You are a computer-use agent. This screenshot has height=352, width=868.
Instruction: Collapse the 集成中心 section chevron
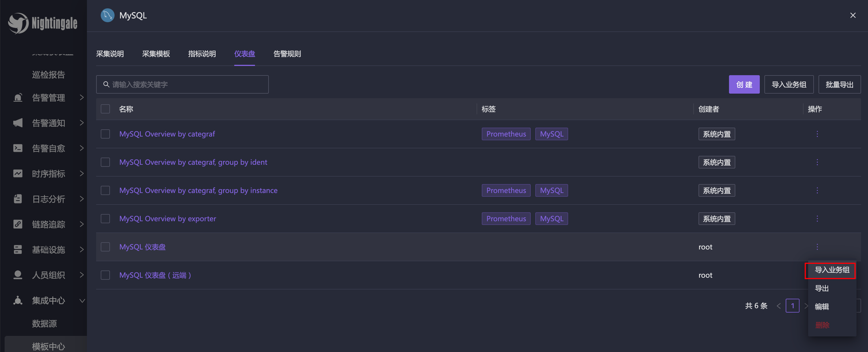coord(82,300)
